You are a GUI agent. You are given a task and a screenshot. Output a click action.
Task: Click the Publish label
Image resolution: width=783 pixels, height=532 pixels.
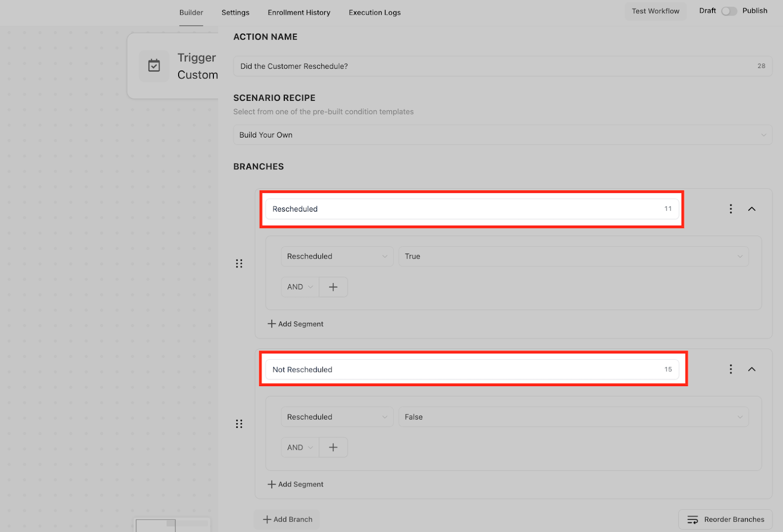(755, 11)
